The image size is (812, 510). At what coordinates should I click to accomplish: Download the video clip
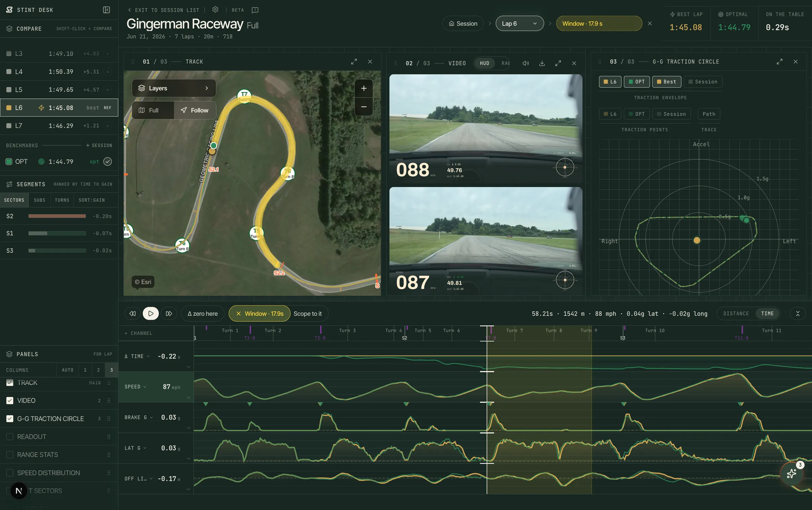click(x=542, y=63)
